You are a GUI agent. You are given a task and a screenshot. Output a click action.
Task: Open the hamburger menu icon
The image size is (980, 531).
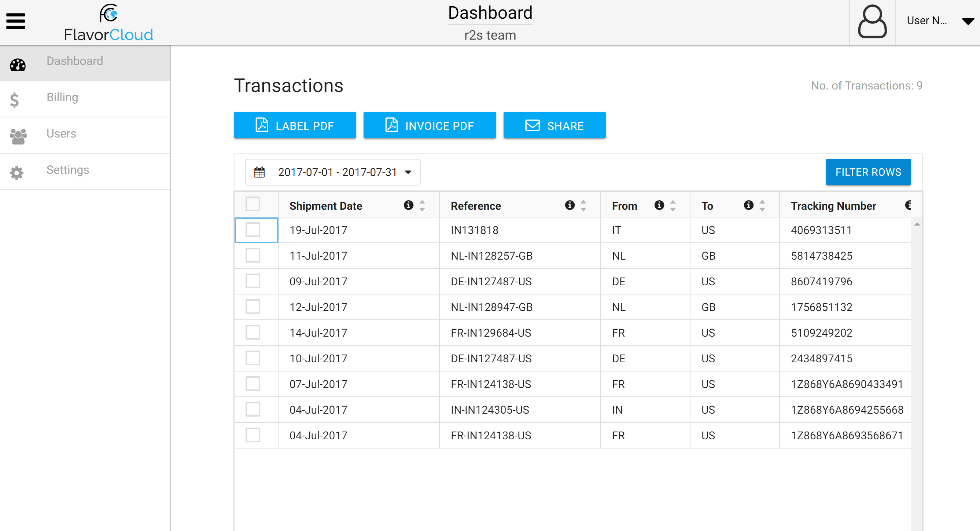click(x=16, y=21)
